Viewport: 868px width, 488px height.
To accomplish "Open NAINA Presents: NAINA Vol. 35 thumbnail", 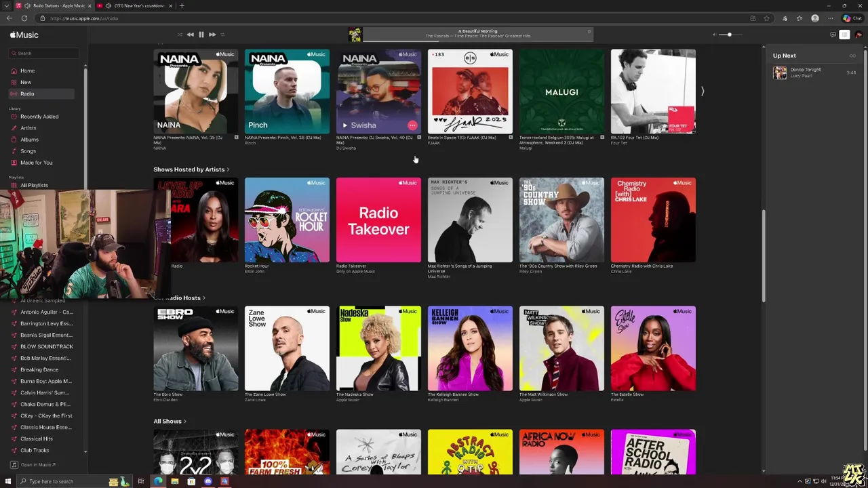I will point(195,91).
